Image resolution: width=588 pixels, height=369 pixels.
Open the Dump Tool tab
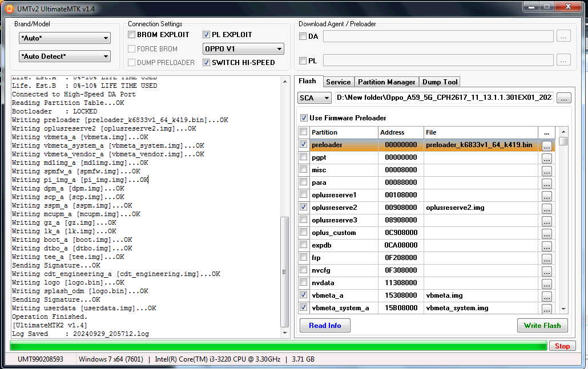coord(440,82)
